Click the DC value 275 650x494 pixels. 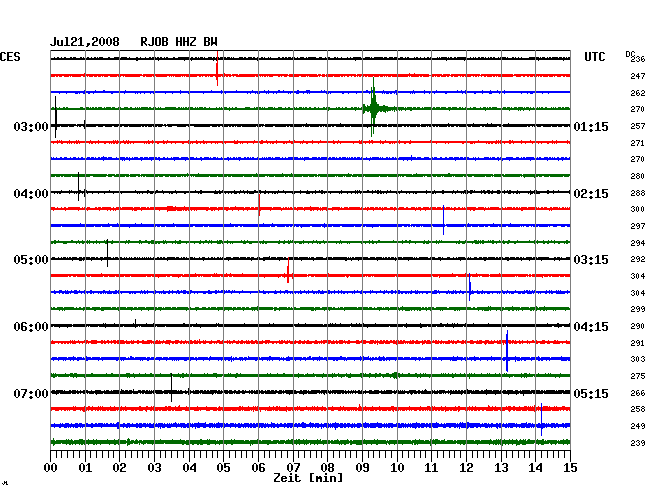coord(638,376)
